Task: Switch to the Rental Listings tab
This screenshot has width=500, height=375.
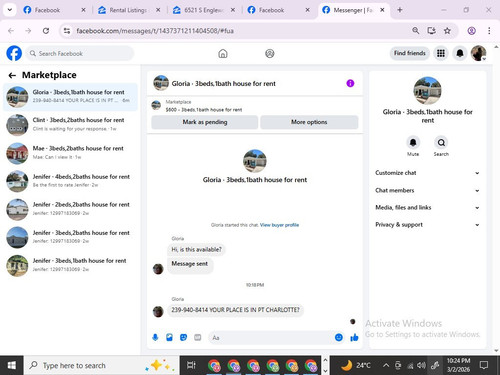Action: pyautogui.click(x=129, y=10)
